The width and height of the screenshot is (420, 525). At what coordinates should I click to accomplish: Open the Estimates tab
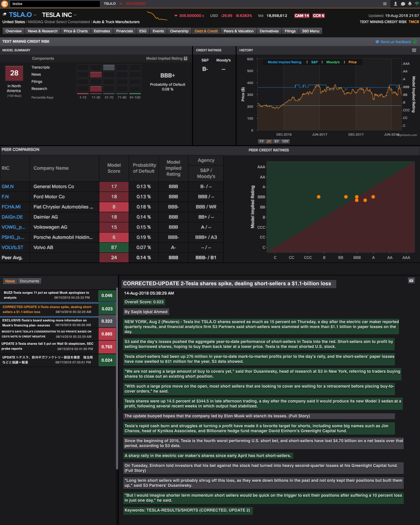pos(102,31)
